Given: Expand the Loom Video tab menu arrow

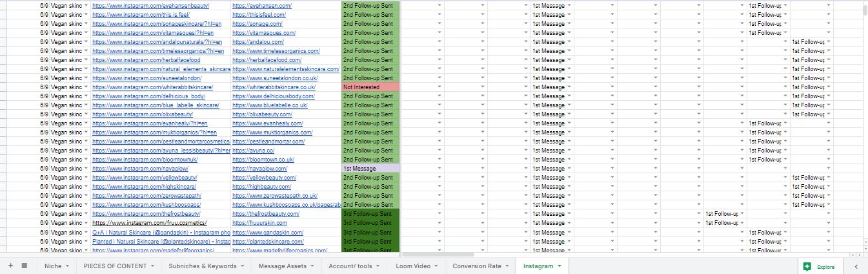Looking at the screenshot, I should [x=436, y=266].
